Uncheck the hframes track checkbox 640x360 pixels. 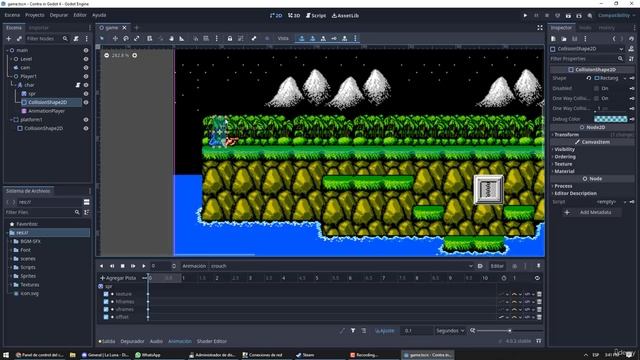click(106, 302)
